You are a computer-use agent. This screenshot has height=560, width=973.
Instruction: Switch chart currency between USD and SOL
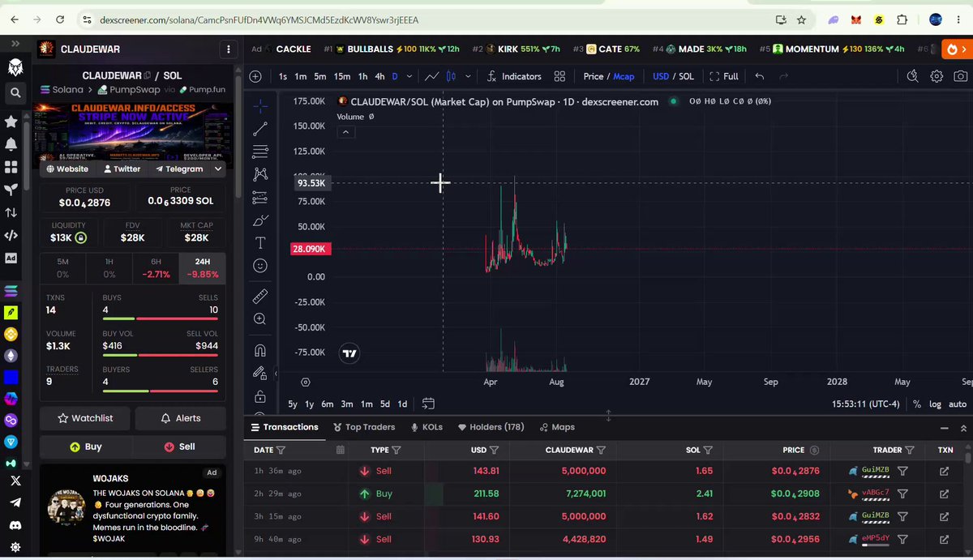click(x=673, y=76)
